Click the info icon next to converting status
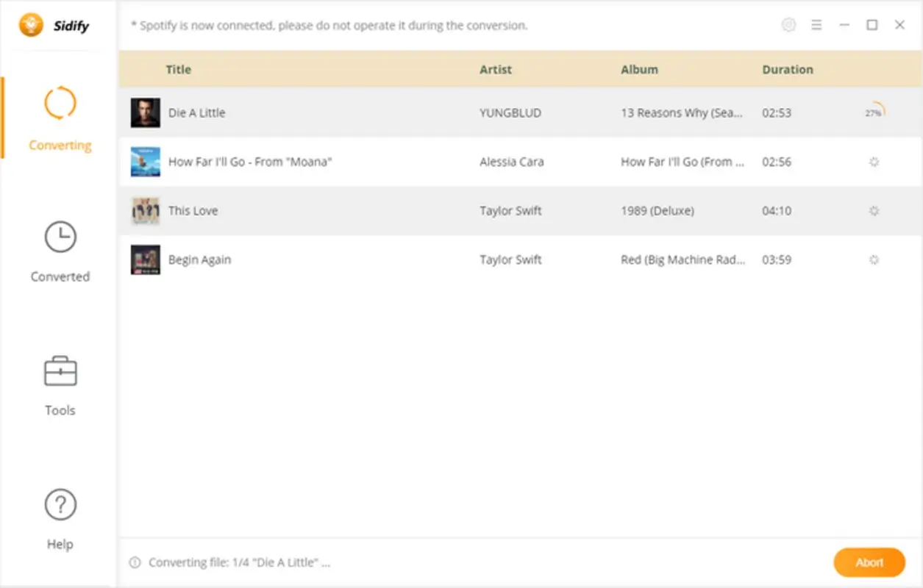 pos(134,562)
